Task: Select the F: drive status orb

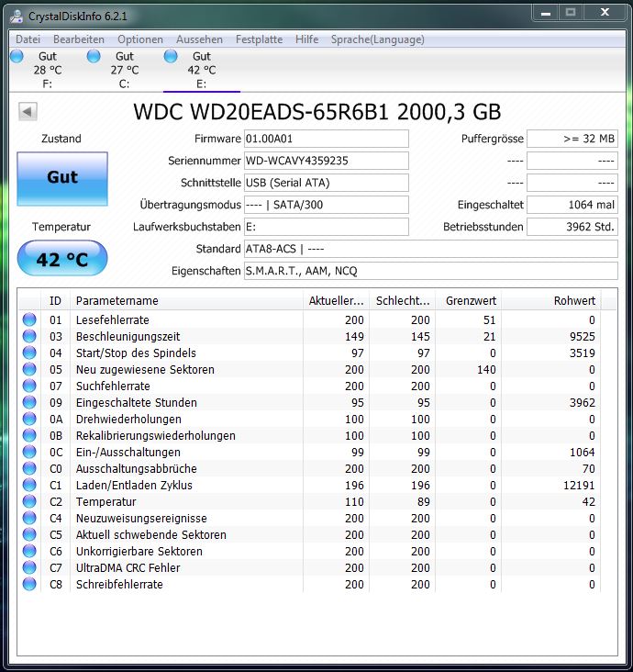Action: (17, 56)
